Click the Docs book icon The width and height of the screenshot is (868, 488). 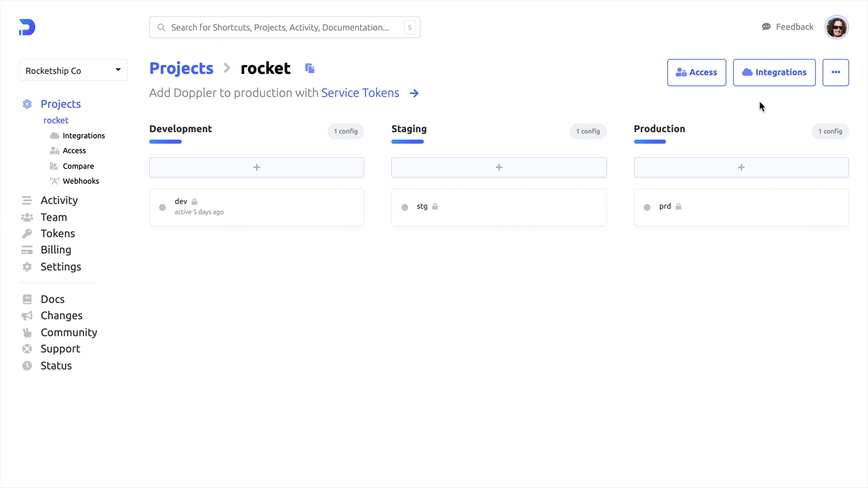click(27, 299)
